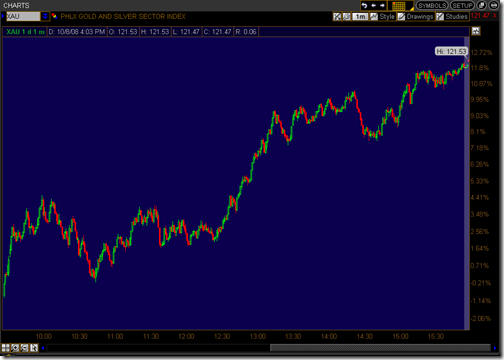This screenshot has width=504, height=360.
Task: Click the 12:30 time axis label
Action: 222,336
